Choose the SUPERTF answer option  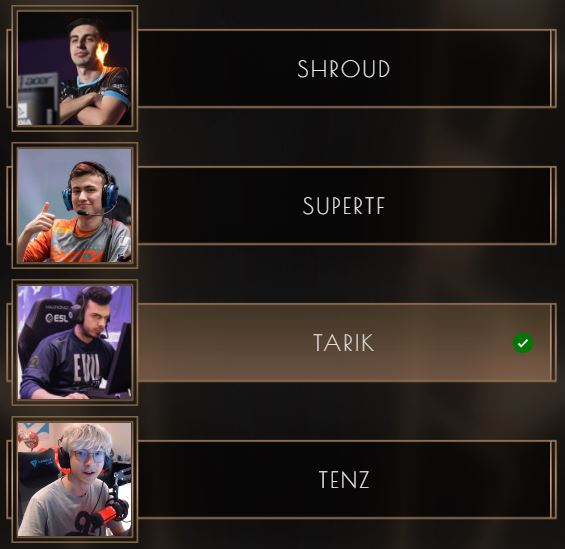[x=344, y=205]
